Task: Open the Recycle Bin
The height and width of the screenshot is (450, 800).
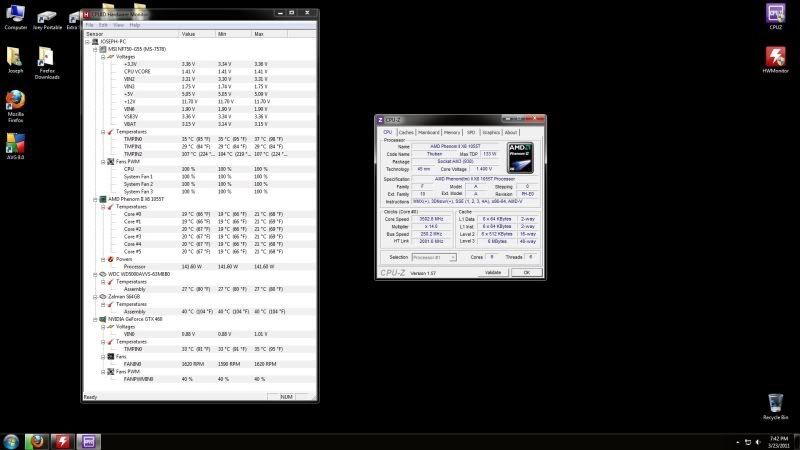Action: pyautogui.click(x=776, y=406)
